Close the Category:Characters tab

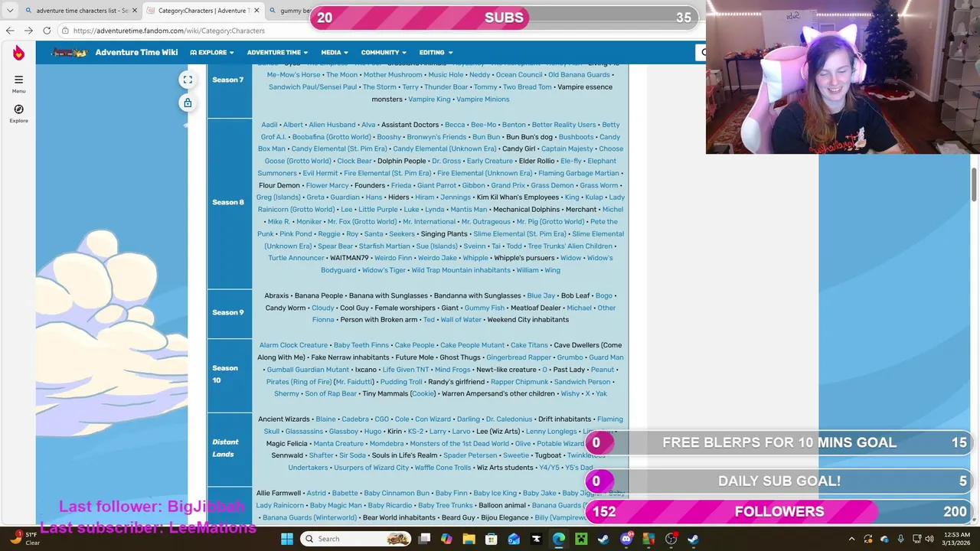(256, 11)
